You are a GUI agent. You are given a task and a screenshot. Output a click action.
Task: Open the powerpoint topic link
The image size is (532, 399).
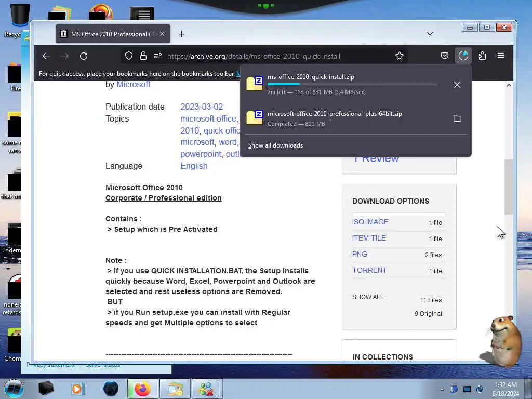202,154
